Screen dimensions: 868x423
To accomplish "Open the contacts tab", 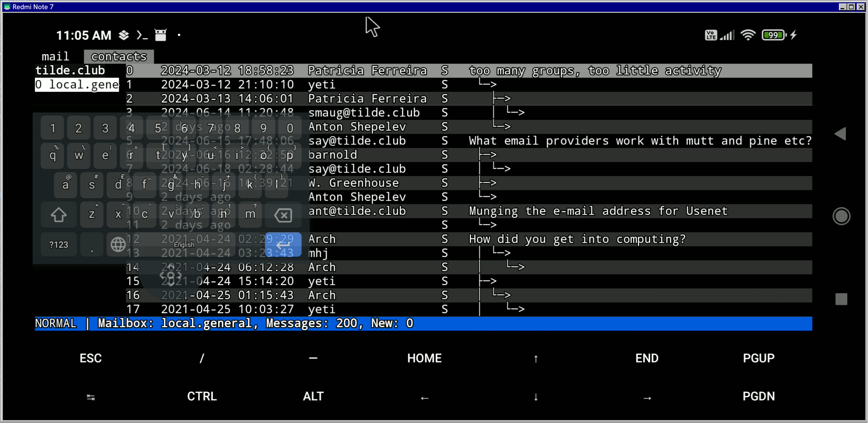I will pos(119,56).
